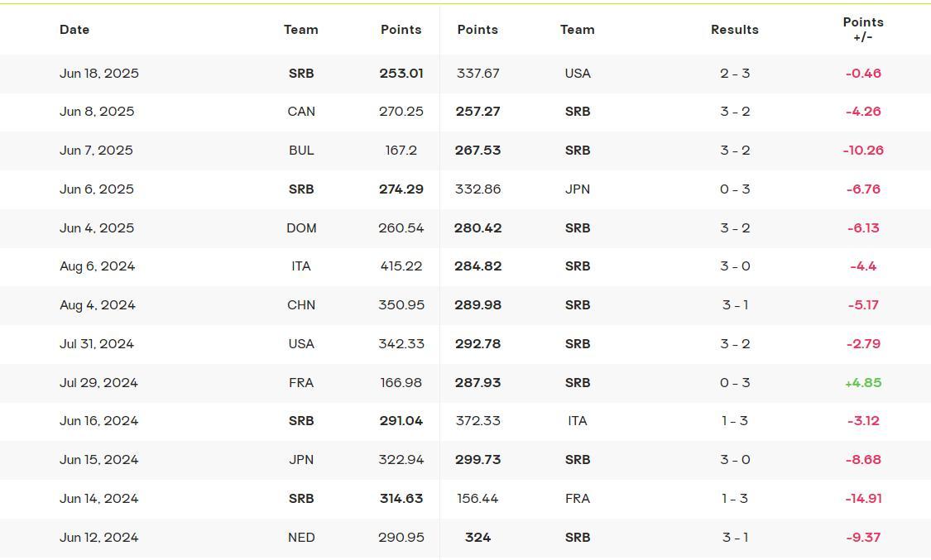931x560 pixels.
Task: Open the NED team link
Action: coord(301,538)
